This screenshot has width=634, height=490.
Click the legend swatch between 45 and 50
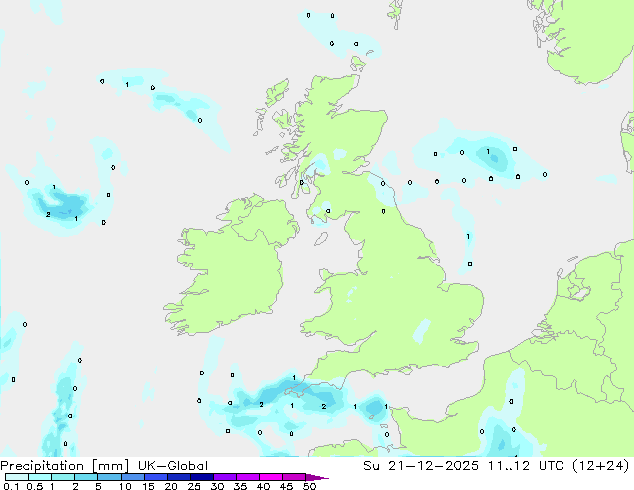294,477
